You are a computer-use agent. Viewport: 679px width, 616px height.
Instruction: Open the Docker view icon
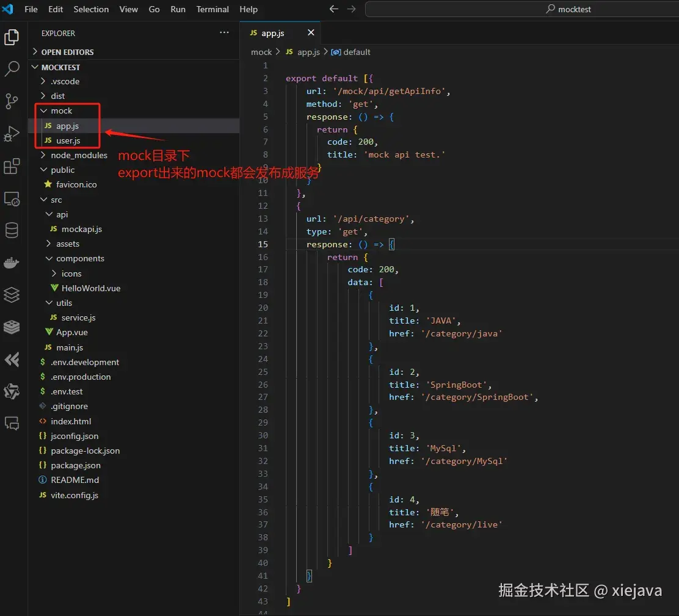12,263
